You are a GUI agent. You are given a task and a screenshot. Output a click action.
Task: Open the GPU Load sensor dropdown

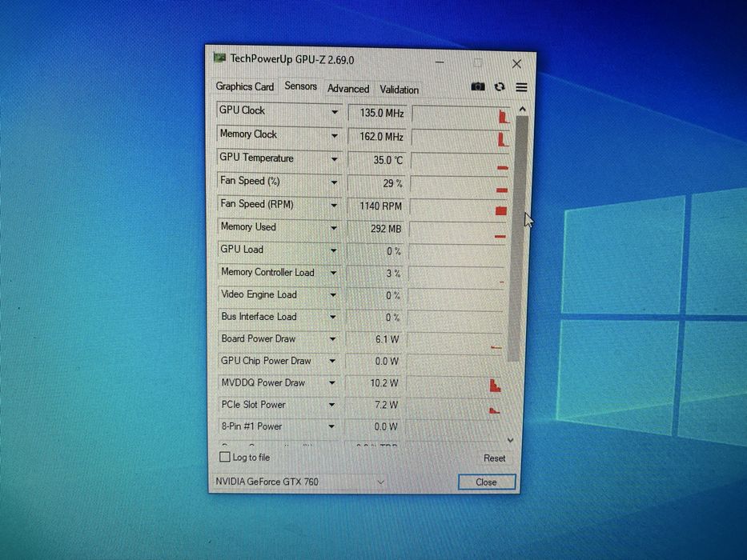click(x=334, y=250)
